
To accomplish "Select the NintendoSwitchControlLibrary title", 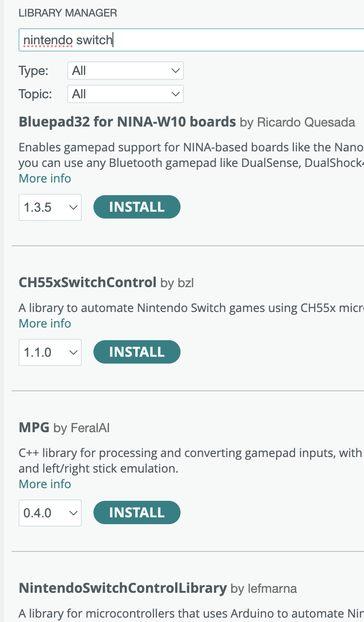I will pos(123,588).
